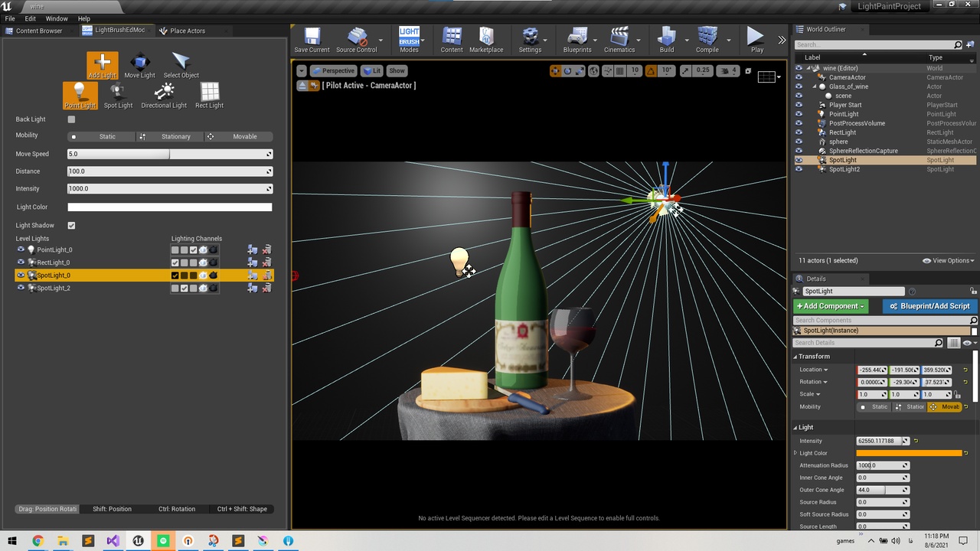Image resolution: width=980 pixels, height=551 pixels.
Task: Select the scale gizmo mode in viewport
Action: pos(580,71)
